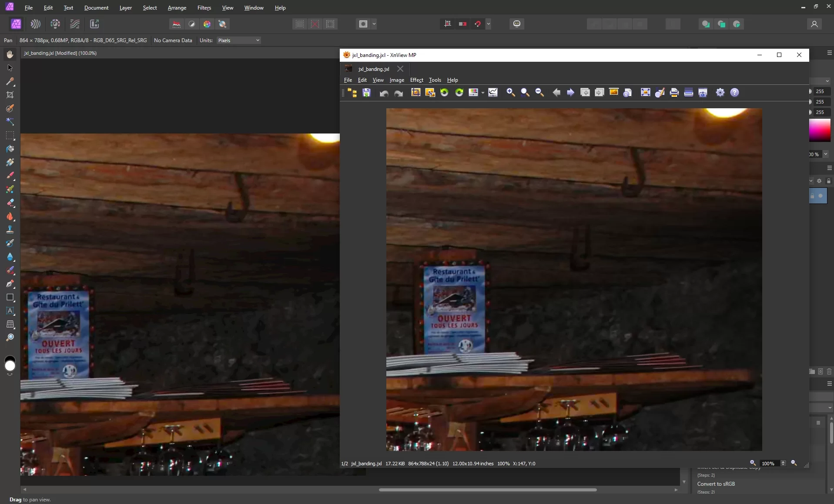Open the layers panel menu
Image resolution: width=834 pixels, height=504 pixels.
coord(830,168)
